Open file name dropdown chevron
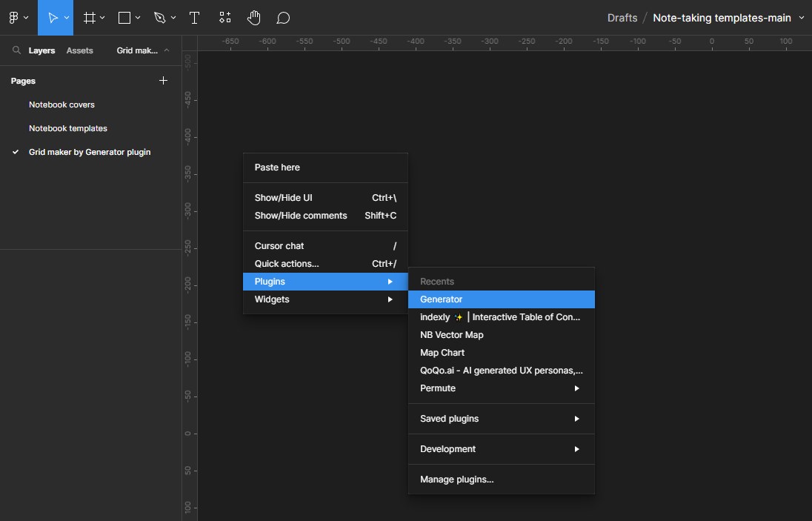The width and height of the screenshot is (812, 521). [x=802, y=18]
